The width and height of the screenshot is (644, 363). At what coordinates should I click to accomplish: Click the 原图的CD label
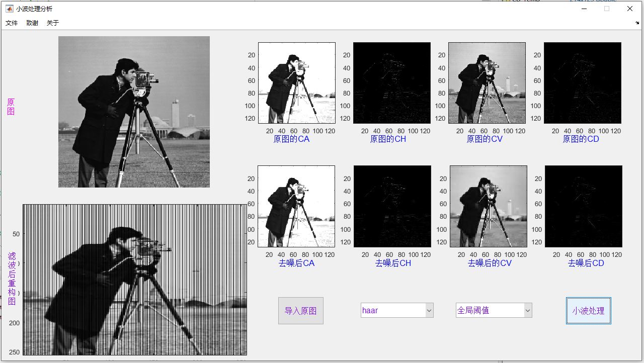coord(581,139)
